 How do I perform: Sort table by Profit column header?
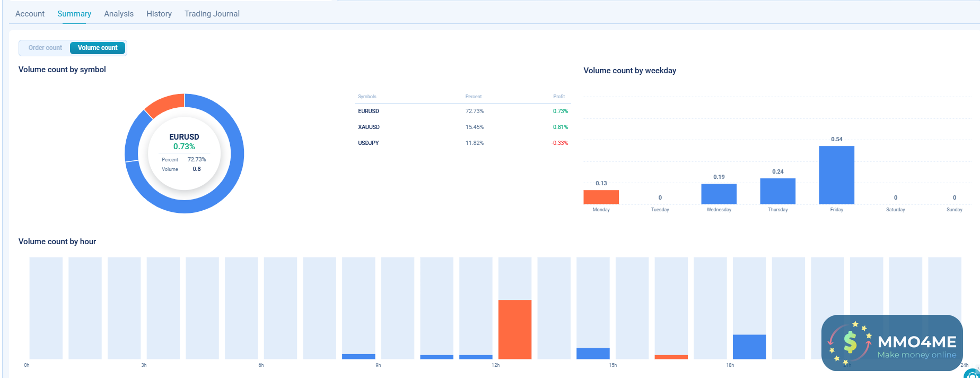coord(559,97)
